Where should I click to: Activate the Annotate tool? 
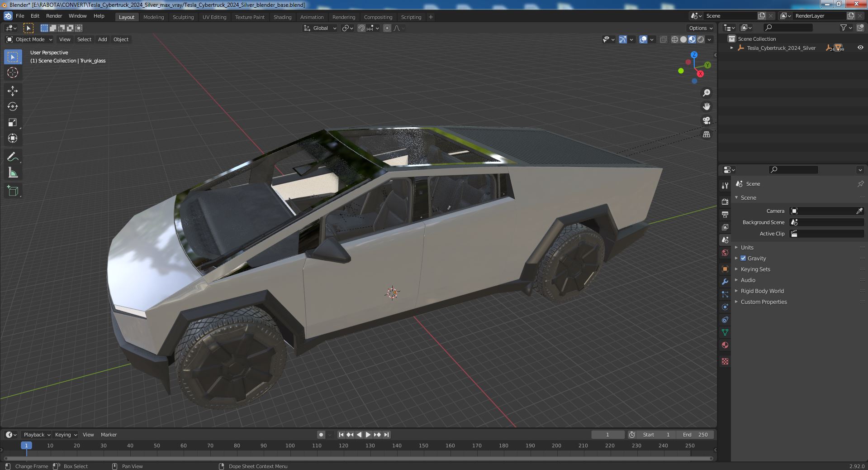coord(13,157)
